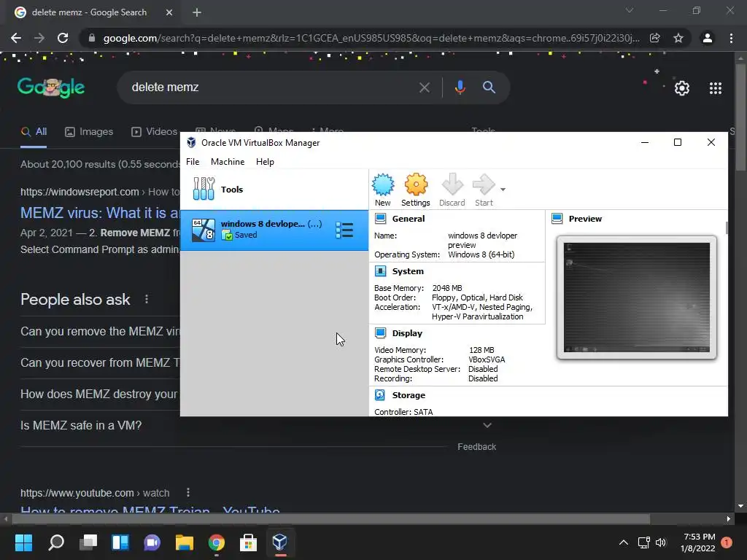Click the Chrome address bar URL
The image size is (747, 560).
click(371, 38)
